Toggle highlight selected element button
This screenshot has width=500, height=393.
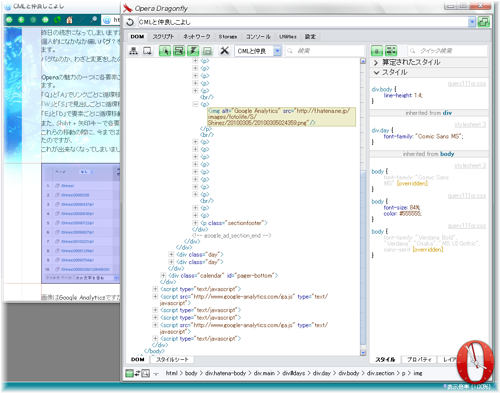click(179, 51)
